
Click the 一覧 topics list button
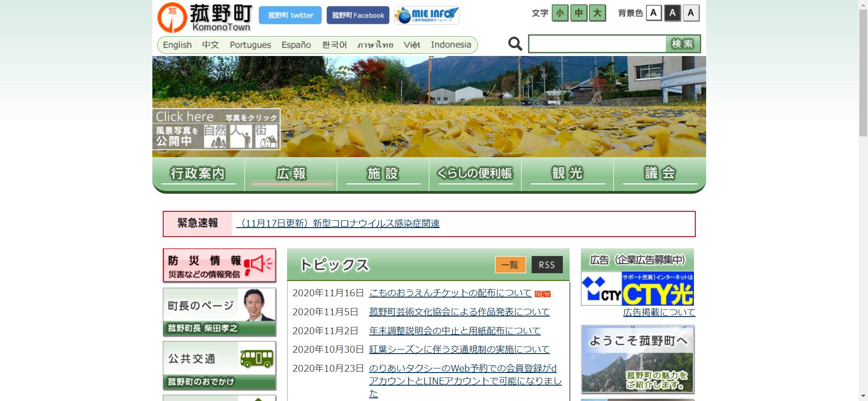tap(510, 265)
